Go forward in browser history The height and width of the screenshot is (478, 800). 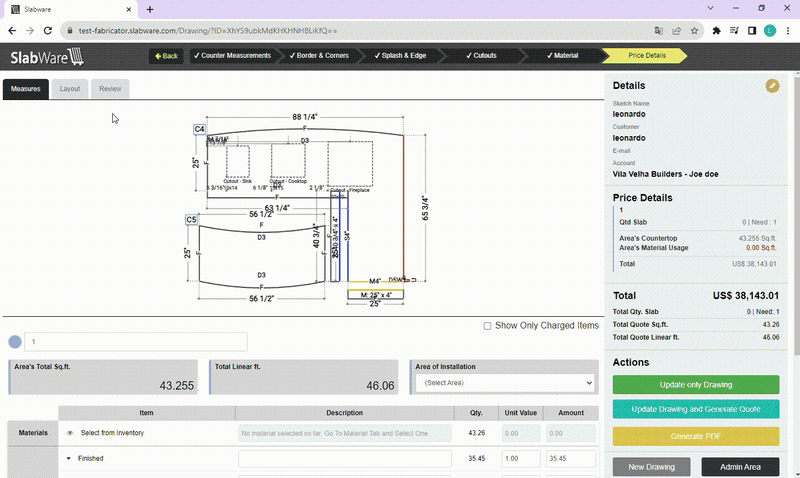tap(30, 31)
